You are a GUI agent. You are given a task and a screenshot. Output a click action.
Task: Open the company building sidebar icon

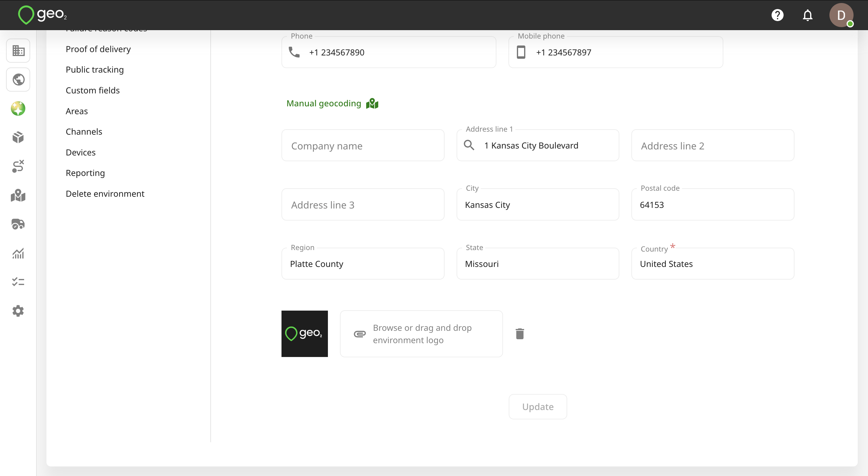tap(18, 51)
